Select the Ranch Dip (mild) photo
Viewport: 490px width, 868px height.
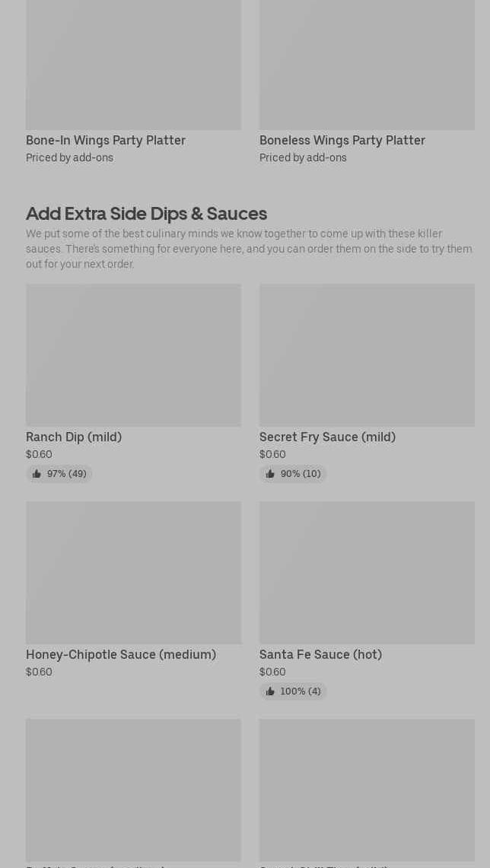pyautogui.click(x=133, y=355)
